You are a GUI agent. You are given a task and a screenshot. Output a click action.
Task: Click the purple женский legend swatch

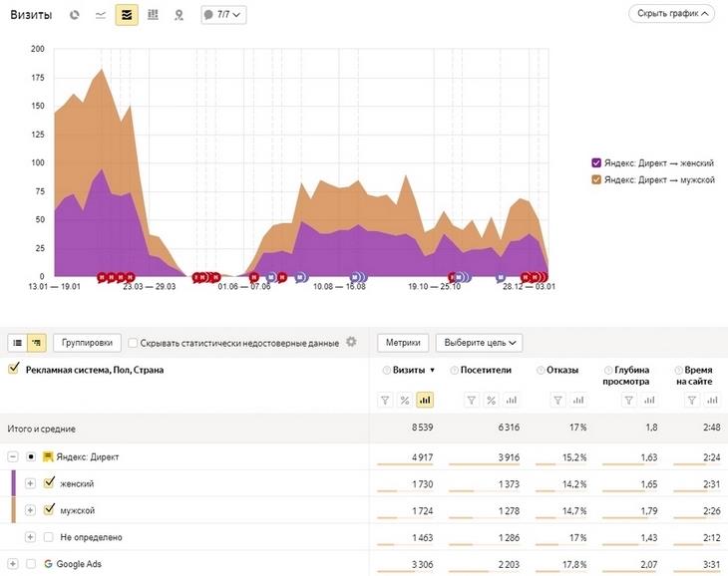(x=596, y=162)
